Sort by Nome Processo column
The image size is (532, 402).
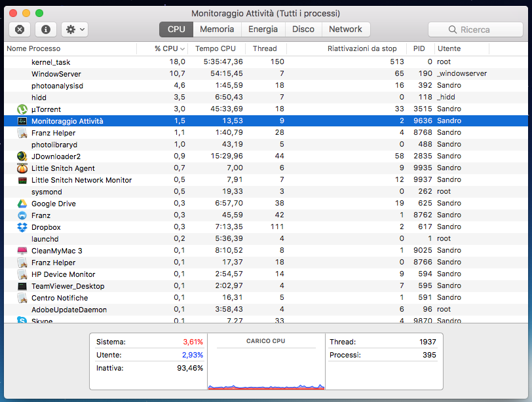pyautogui.click(x=70, y=48)
